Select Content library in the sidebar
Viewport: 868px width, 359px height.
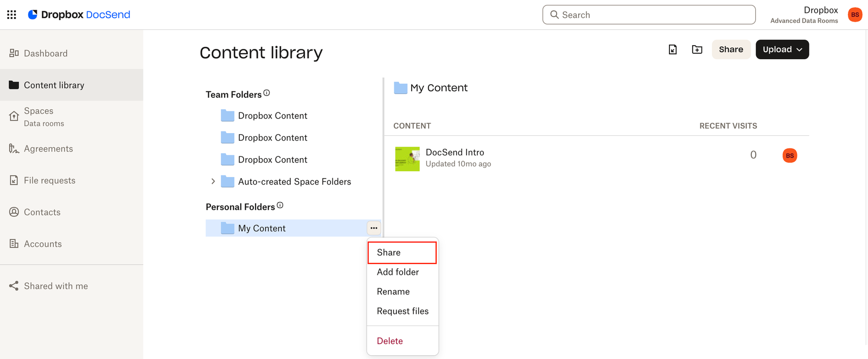(x=72, y=85)
